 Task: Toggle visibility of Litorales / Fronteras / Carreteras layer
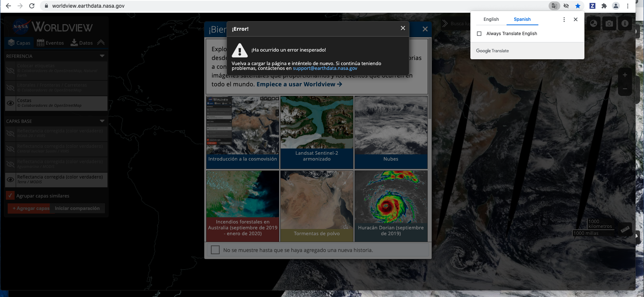[11, 88]
